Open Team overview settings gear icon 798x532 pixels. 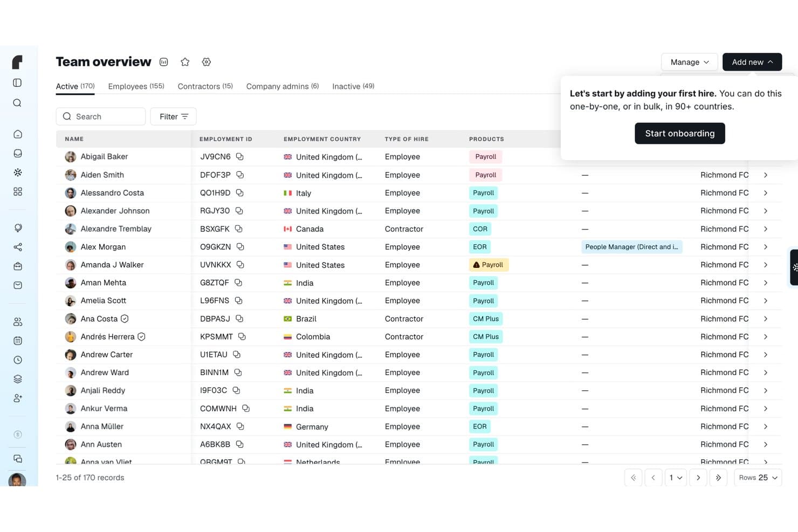tap(207, 62)
